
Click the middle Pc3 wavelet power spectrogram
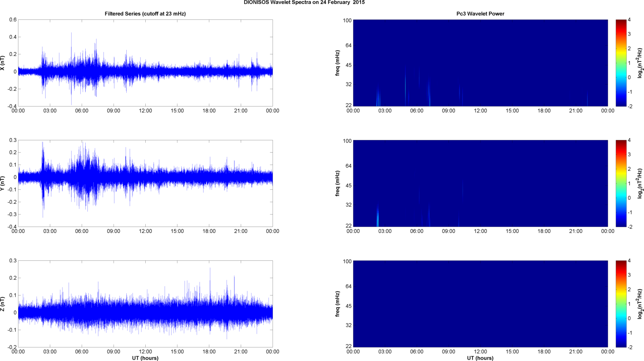click(480, 183)
